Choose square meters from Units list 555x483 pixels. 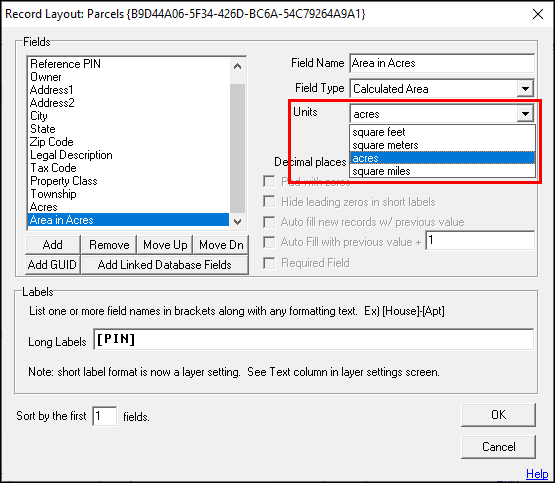pos(442,145)
